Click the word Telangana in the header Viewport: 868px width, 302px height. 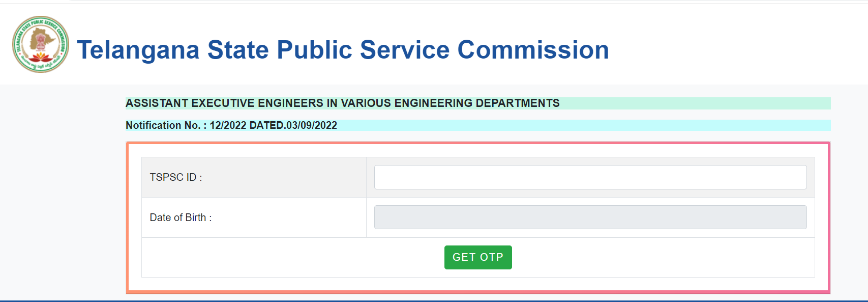138,50
